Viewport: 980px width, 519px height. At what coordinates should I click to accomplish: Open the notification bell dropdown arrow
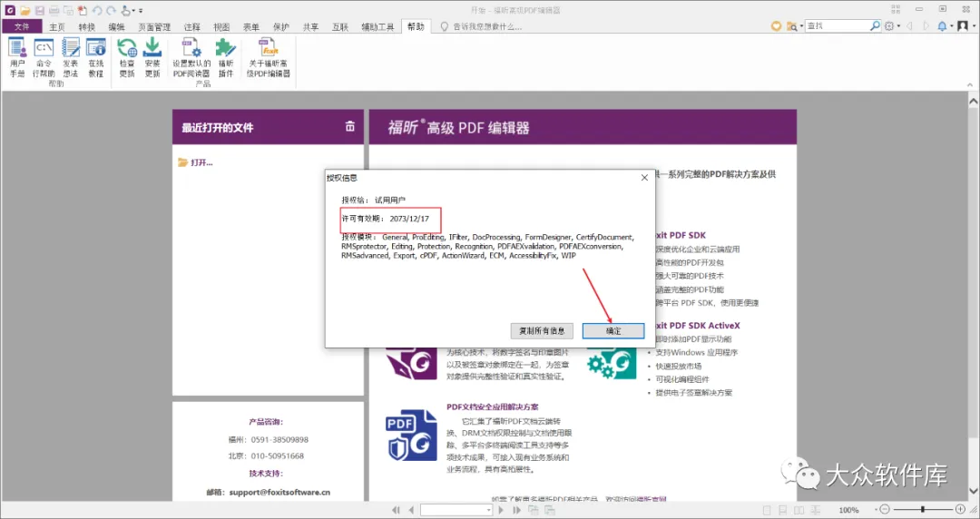point(952,26)
